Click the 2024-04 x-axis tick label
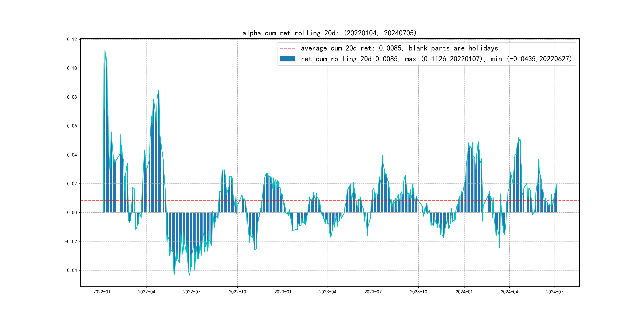This screenshot has height=322, width=644. click(509, 292)
